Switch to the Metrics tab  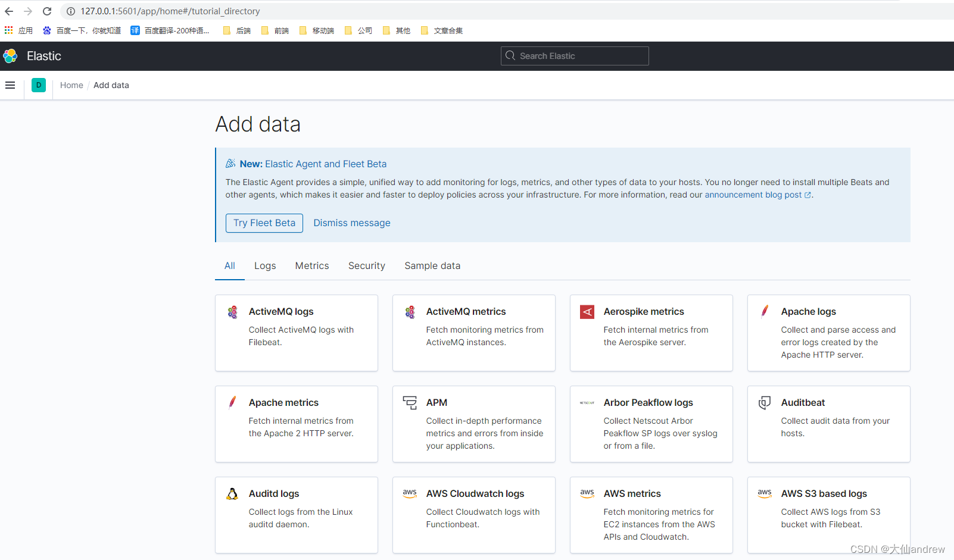tap(312, 266)
